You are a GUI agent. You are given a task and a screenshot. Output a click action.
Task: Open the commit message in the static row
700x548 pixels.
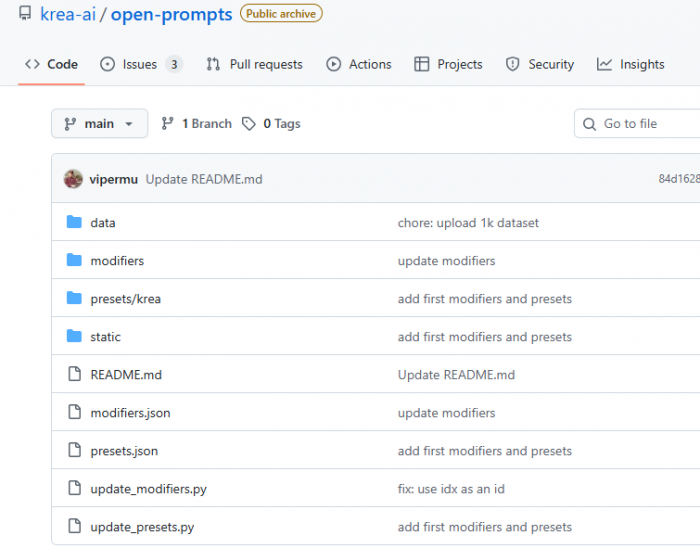485,336
